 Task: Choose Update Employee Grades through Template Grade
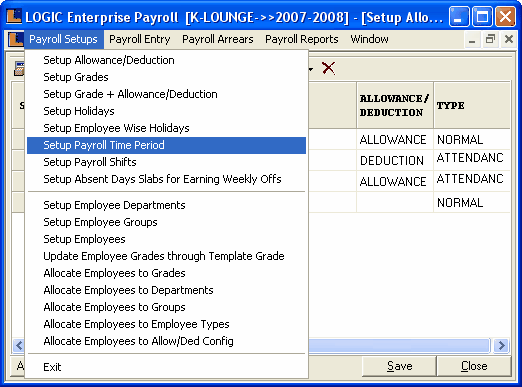(166, 256)
